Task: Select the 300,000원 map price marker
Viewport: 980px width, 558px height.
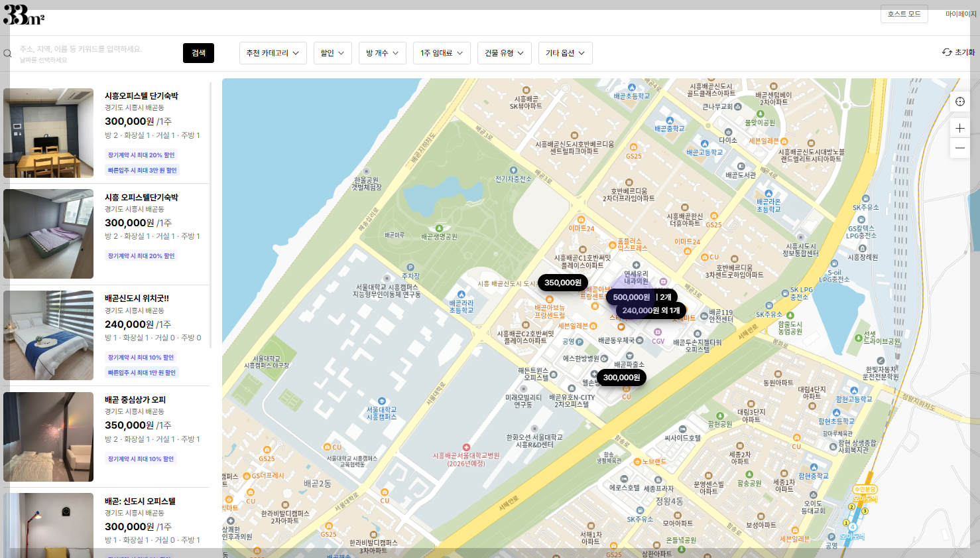Action: (621, 378)
